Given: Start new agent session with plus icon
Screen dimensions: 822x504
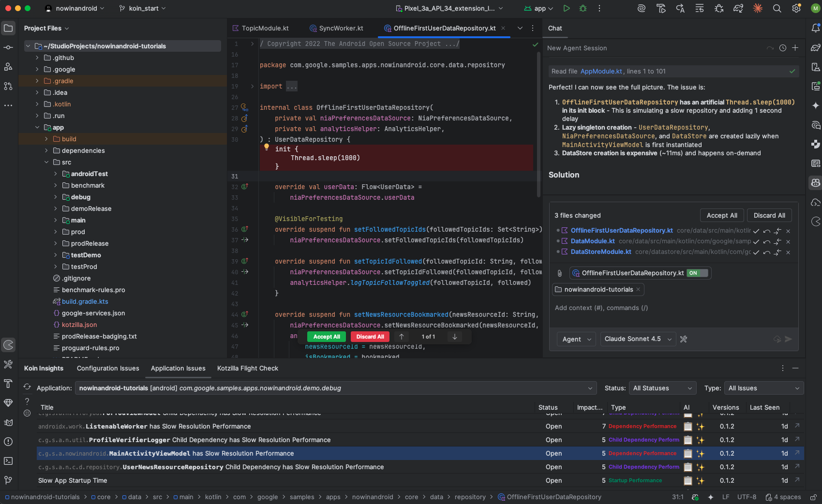Looking at the screenshot, I should [795, 48].
